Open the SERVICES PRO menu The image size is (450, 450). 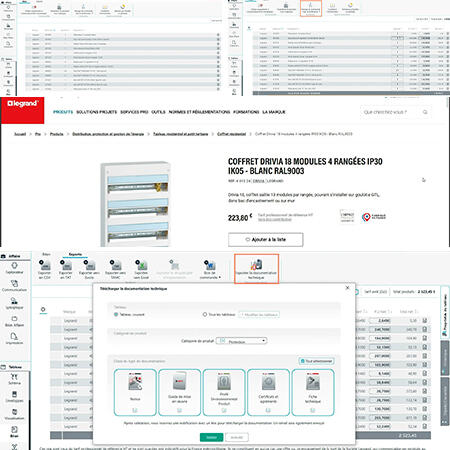click(x=134, y=112)
